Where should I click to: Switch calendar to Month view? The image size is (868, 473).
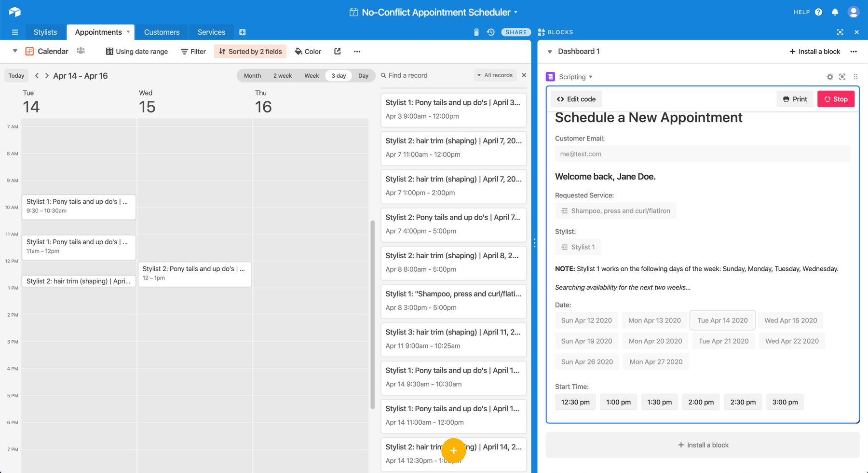pyautogui.click(x=252, y=76)
